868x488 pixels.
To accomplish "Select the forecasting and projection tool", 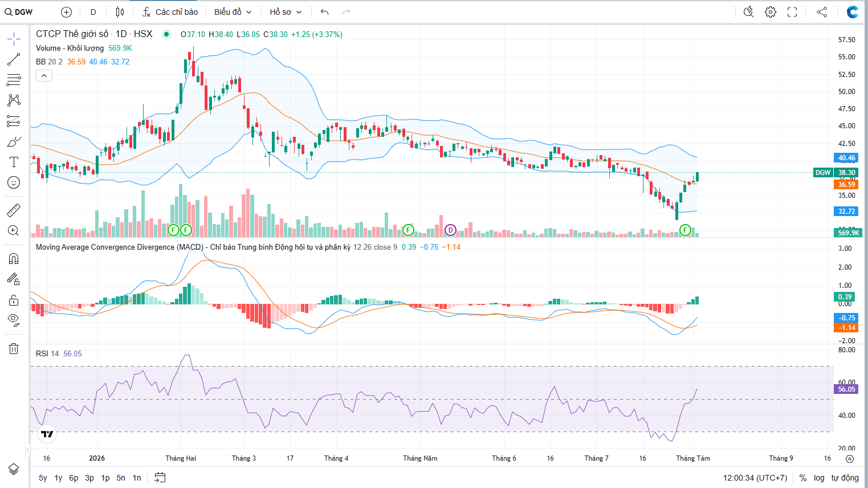I will point(14,121).
